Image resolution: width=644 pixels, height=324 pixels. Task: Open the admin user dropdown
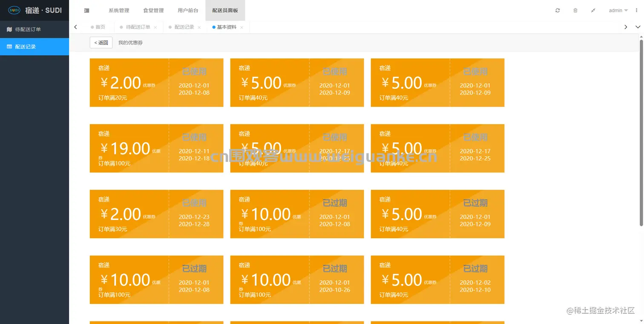pyautogui.click(x=618, y=11)
